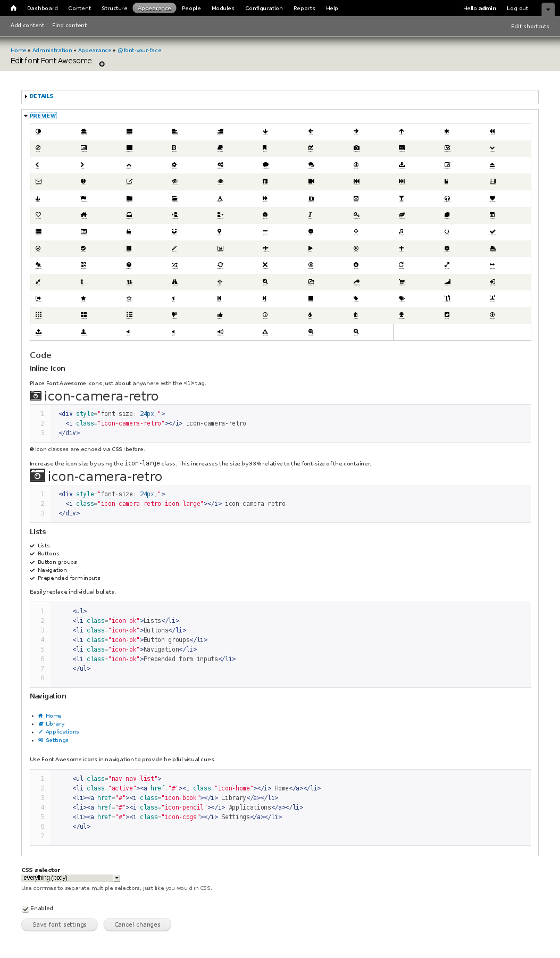
Task: Select the trophy icon in the grid
Action: pyautogui.click(x=402, y=315)
